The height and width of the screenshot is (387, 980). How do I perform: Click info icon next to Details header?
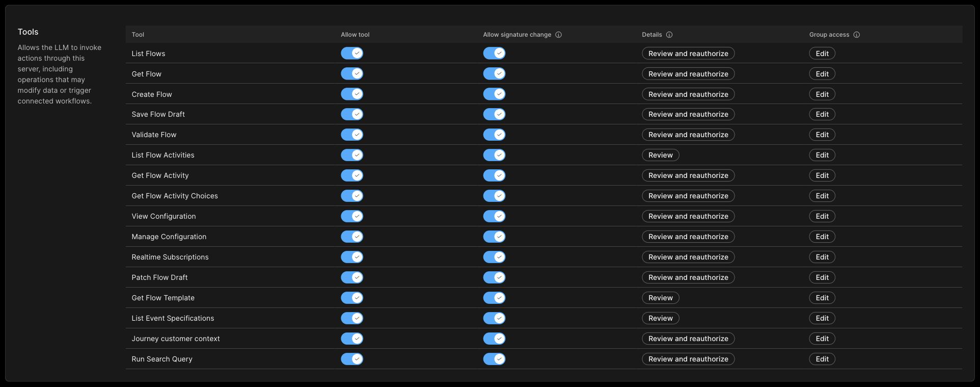pos(669,35)
